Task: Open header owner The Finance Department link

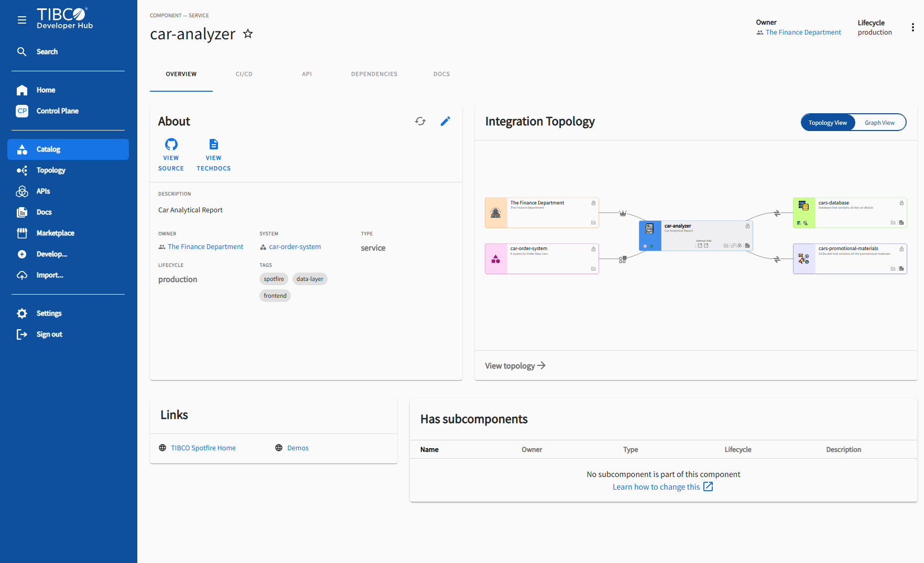Action: pos(803,33)
